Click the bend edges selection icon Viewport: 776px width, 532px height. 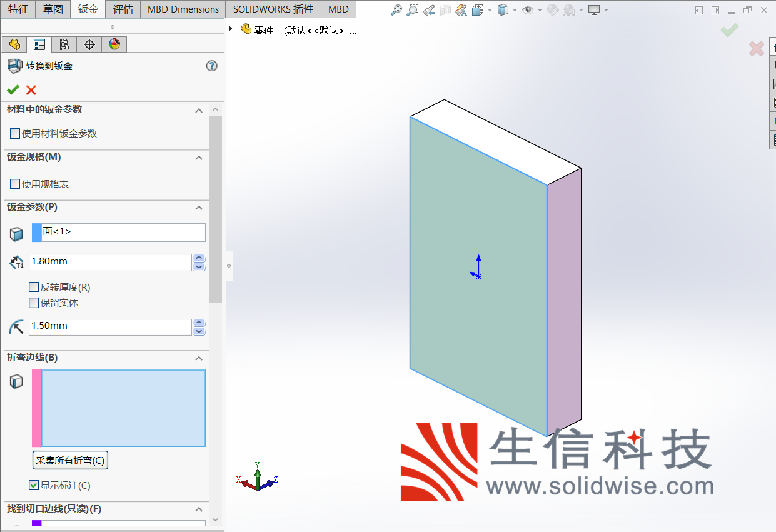point(16,381)
